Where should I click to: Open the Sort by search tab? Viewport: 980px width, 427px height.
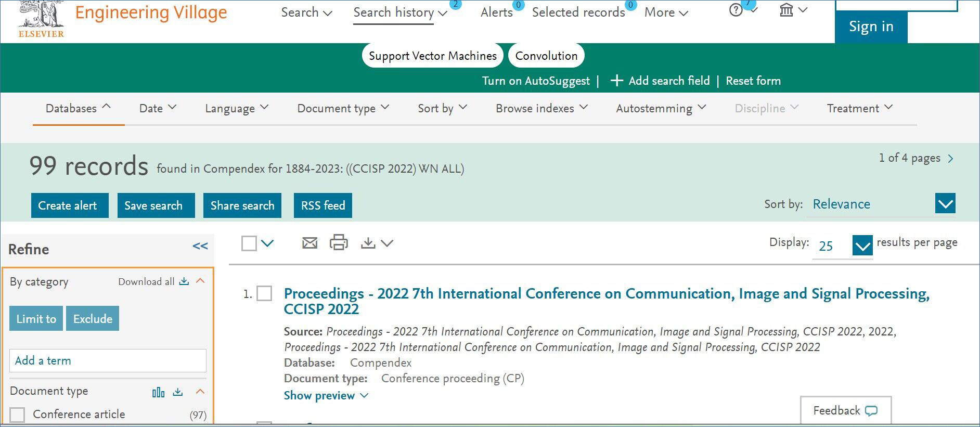pyautogui.click(x=442, y=108)
